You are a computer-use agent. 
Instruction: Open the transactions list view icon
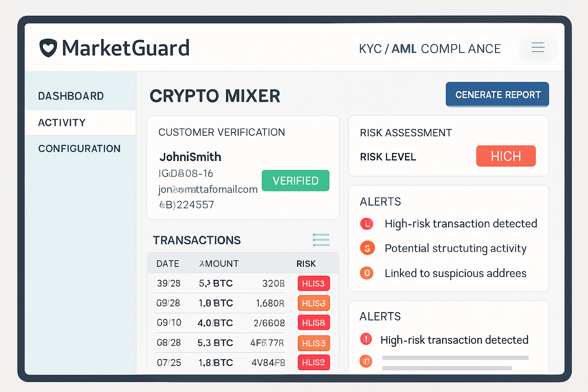(x=321, y=240)
